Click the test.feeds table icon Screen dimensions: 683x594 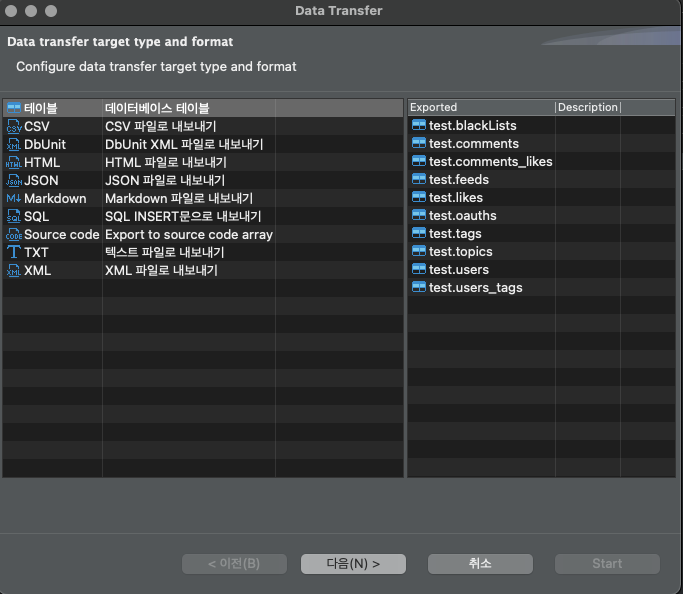pyautogui.click(x=419, y=180)
